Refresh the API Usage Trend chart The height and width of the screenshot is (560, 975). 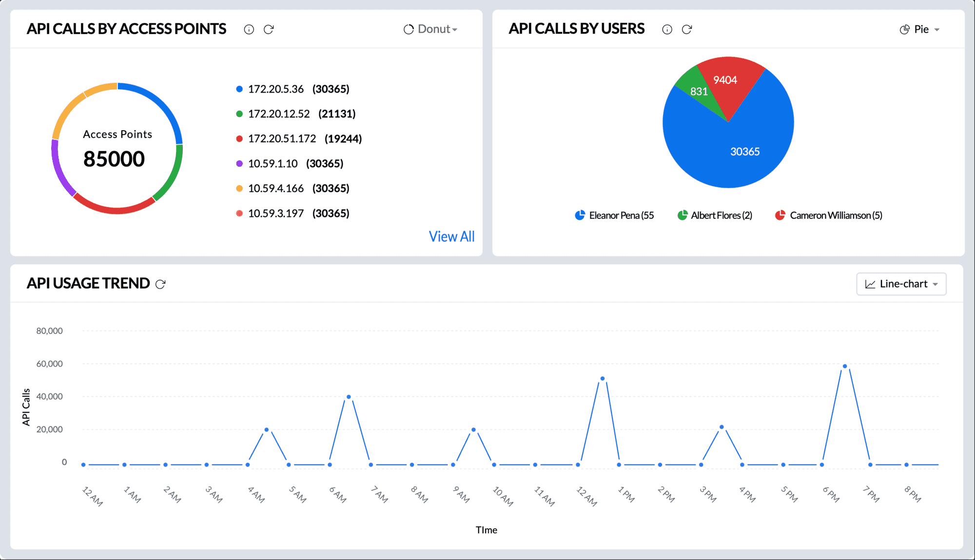click(160, 284)
